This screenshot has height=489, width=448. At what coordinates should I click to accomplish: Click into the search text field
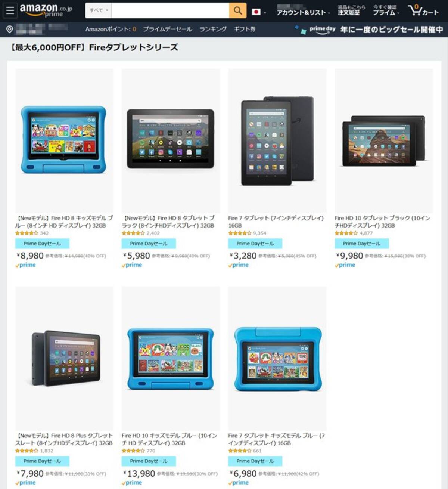coord(170,10)
